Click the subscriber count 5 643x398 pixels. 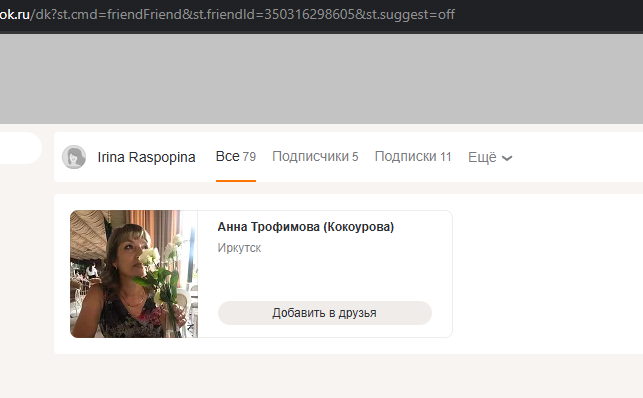tap(355, 157)
